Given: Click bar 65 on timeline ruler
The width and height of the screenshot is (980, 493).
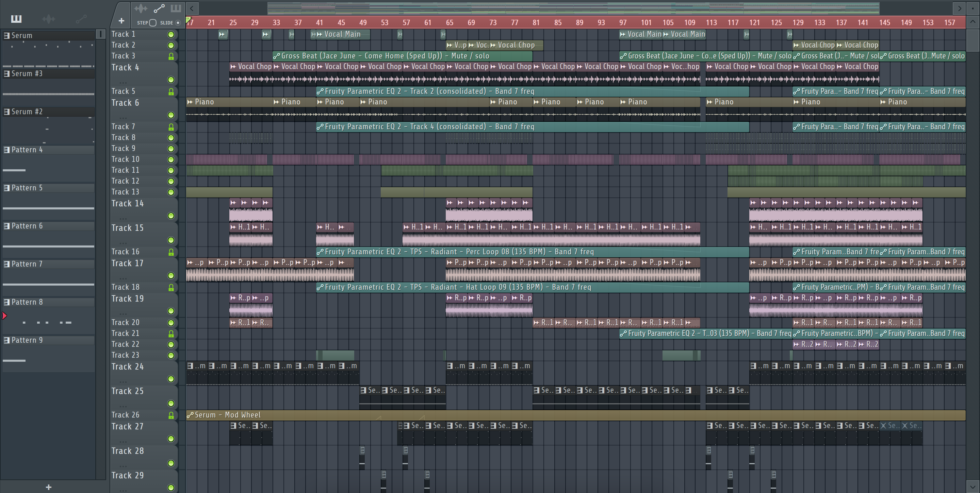Looking at the screenshot, I should pos(449,22).
